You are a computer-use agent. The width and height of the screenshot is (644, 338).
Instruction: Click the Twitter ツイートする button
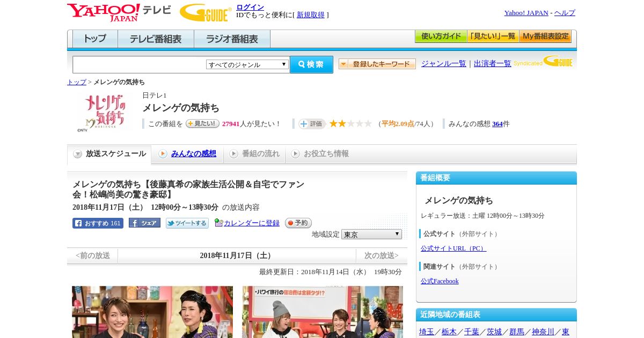point(187,223)
